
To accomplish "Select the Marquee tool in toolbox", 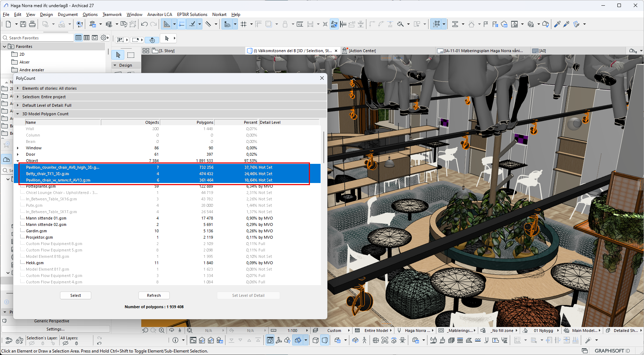I will tap(131, 55).
